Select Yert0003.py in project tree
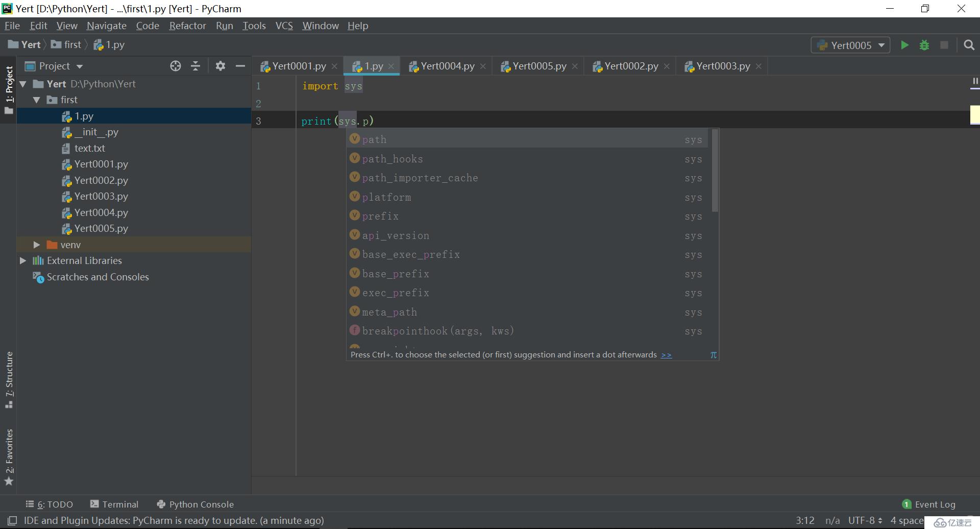 pyautogui.click(x=134, y=197)
